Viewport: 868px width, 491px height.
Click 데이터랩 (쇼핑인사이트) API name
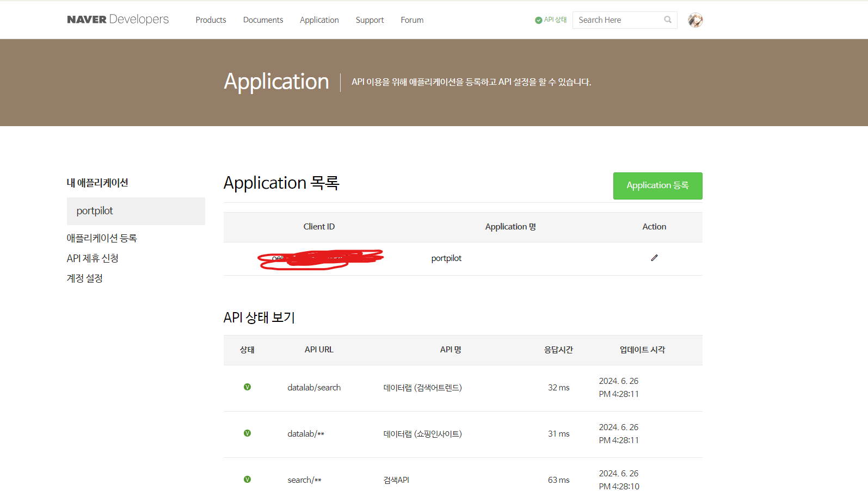point(422,434)
